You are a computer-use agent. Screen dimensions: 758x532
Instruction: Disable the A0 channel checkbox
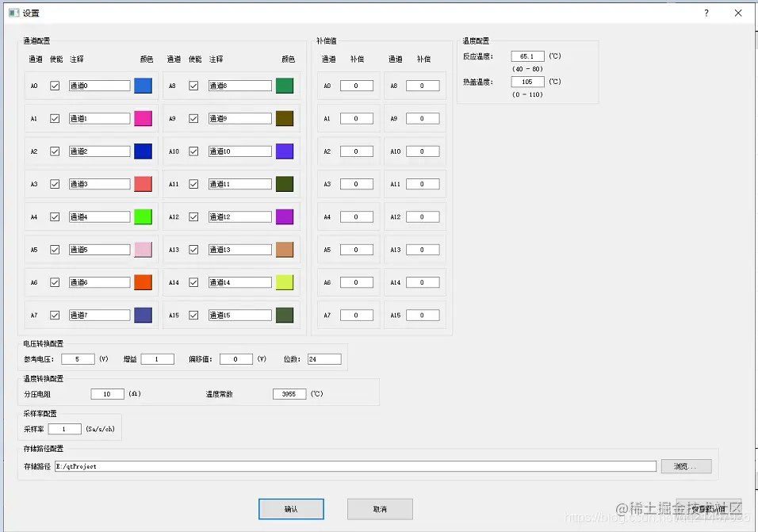[55, 86]
